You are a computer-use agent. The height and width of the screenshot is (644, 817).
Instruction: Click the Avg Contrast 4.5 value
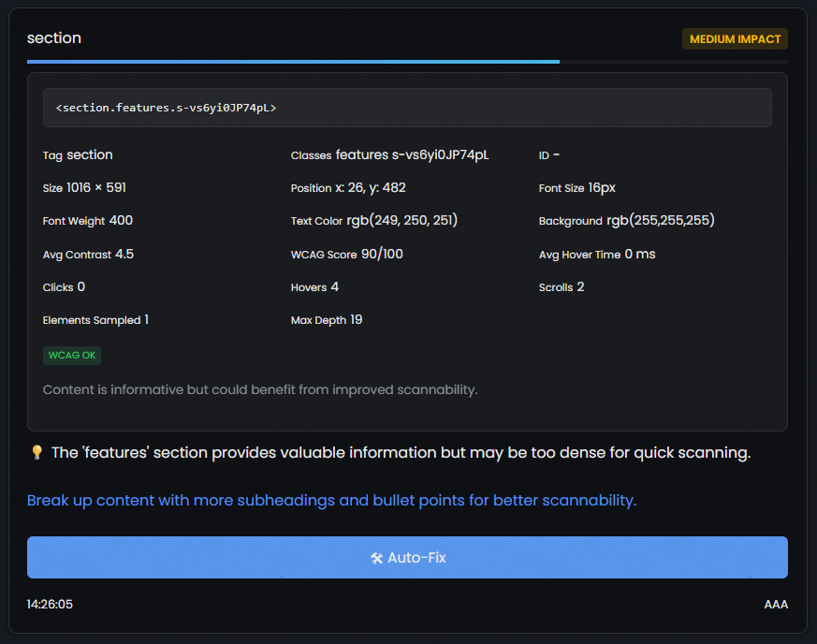(x=124, y=254)
